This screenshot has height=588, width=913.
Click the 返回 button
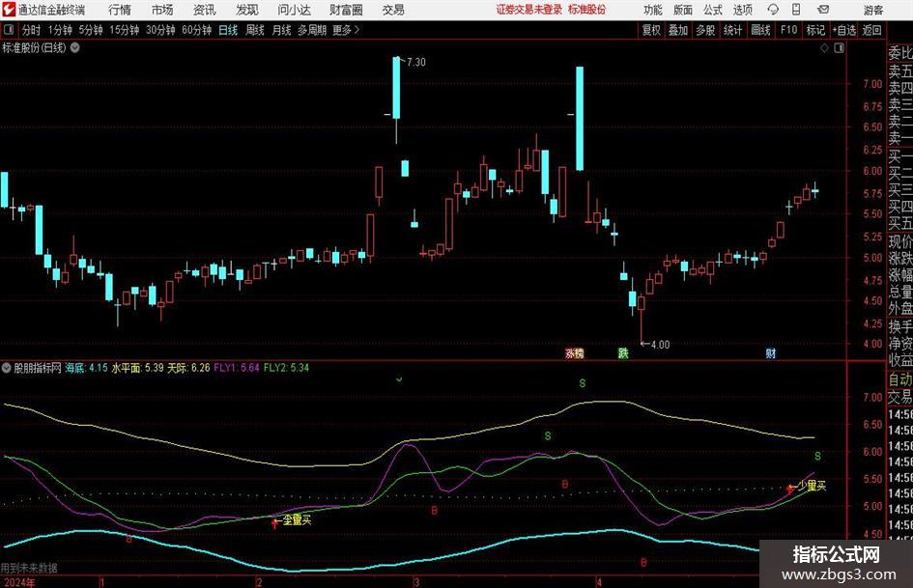pyautogui.click(x=871, y=30)
